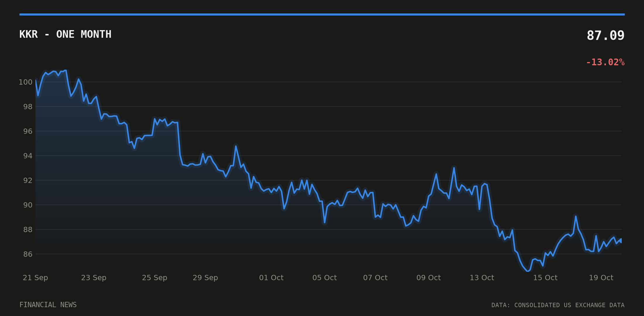Select the 15 Oct date label
Screen dimensions: 644x316
(x=545, y=278)
